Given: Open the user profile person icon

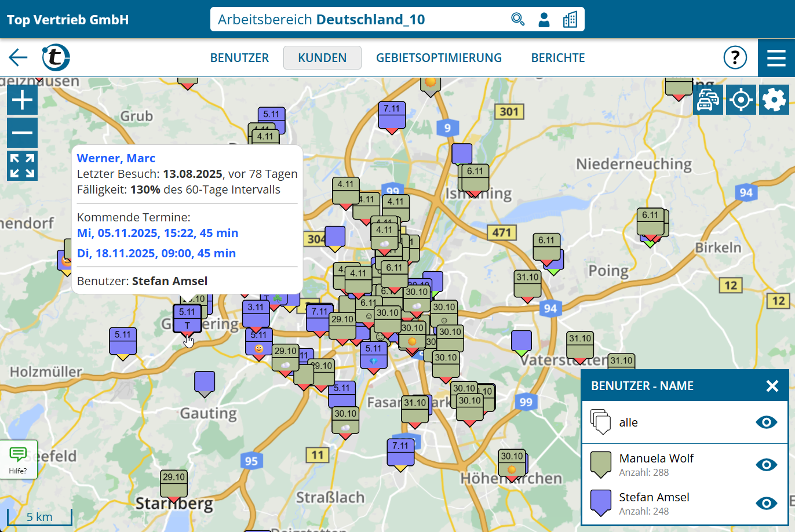Looking at the screenshot, I should tap(544, 19).
